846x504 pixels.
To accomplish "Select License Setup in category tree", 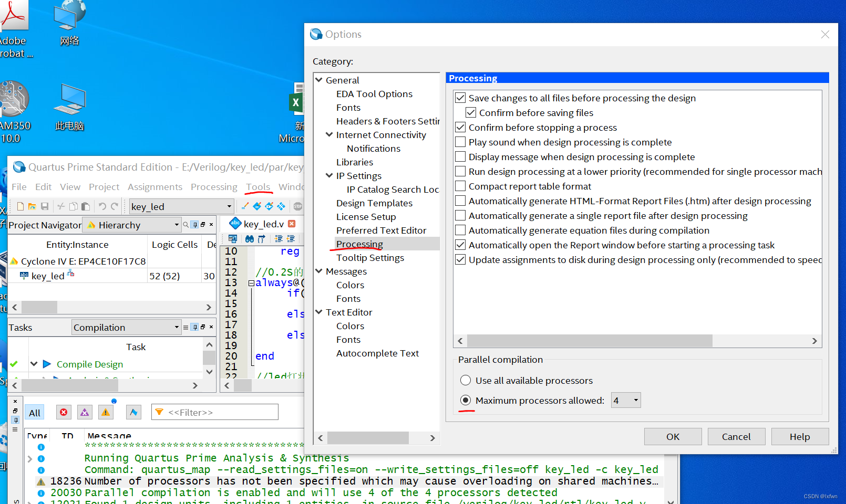I will click(x=366, y=217).
